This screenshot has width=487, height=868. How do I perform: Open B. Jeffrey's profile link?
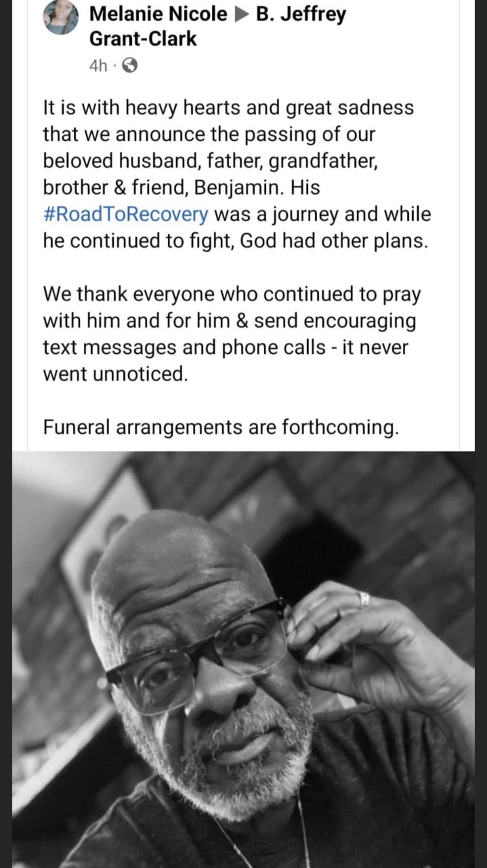(x=301, y=15)
